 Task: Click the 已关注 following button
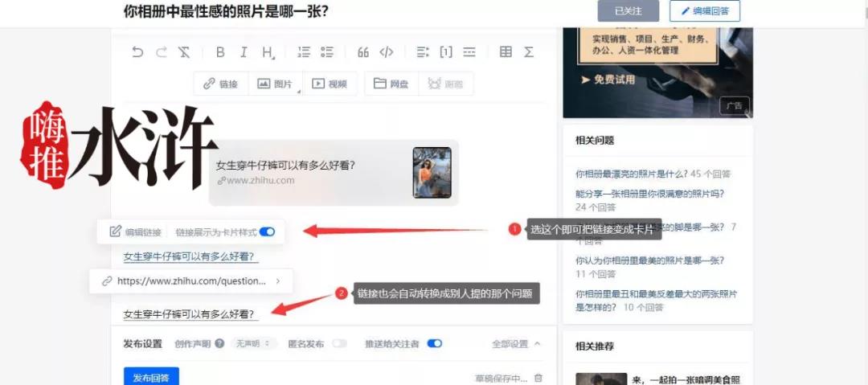628,11
